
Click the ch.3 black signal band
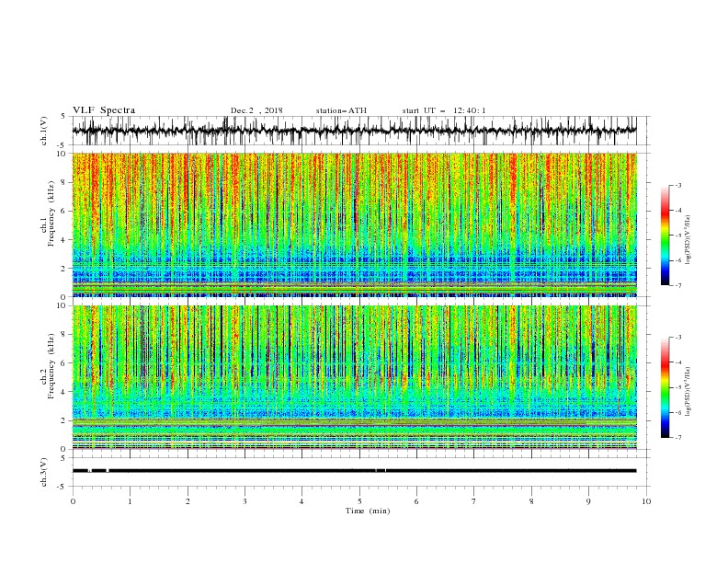(x=354, y=471)
